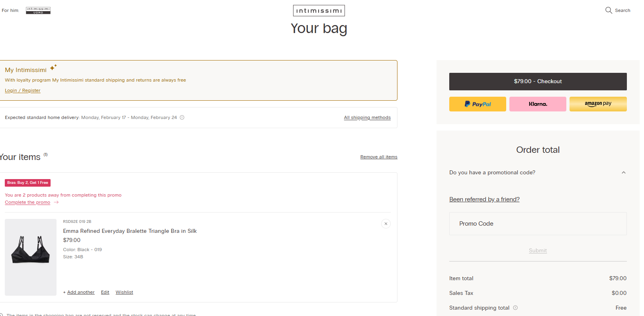Viewport: 644px width, 316px height.
Task: Open delivery date info tooltip
Action: [182, 117]
